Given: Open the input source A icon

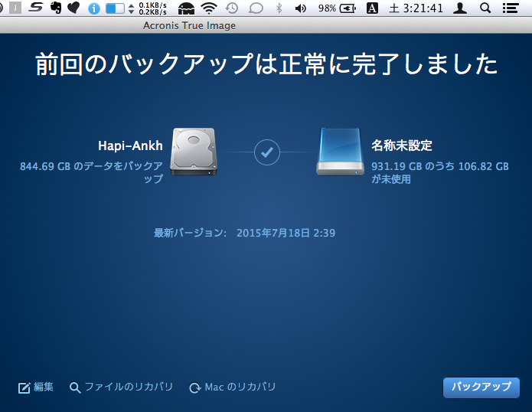Looking at the screenshot, I should pyautogui.click(x=372, y=8).
